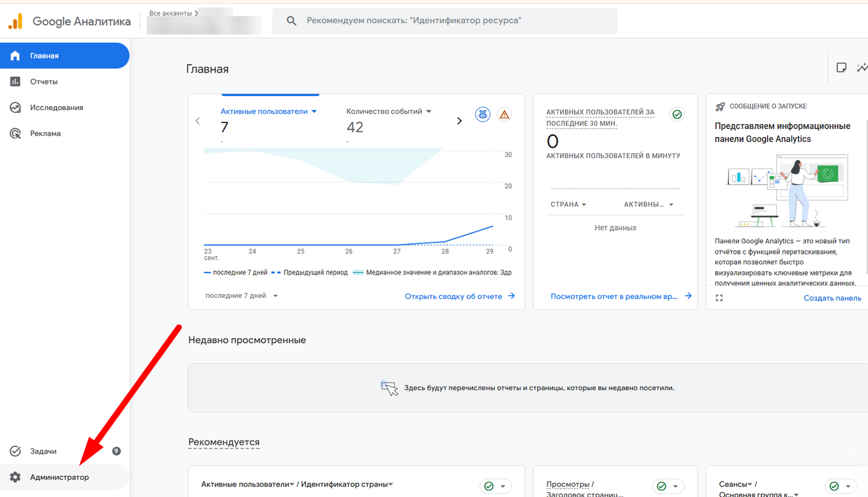Open Открыть сводку об отчете link
This screenshot has height=497, width=868.
[x=460, y=297]
